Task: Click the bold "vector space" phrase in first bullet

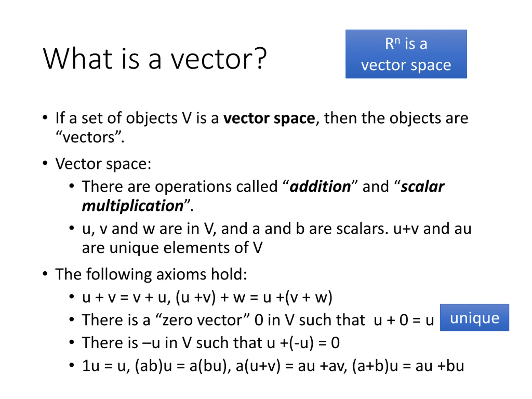Action: coord(269,118)
